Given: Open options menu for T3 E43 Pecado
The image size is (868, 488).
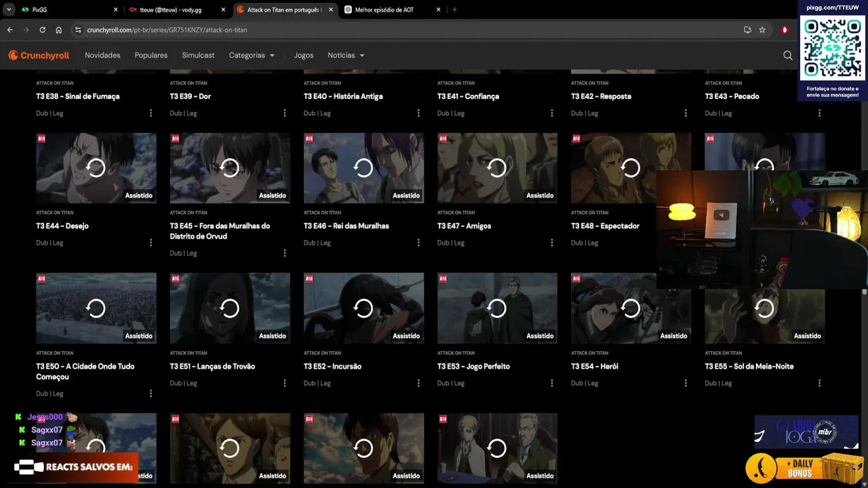Looking at the screenshot, I should click(819, 113).
